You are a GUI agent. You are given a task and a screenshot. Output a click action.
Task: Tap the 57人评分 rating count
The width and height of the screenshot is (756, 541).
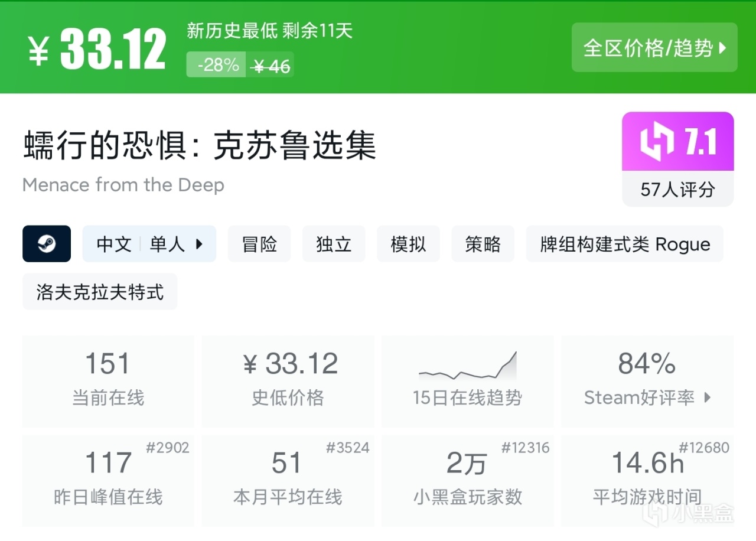coord(677,189)
